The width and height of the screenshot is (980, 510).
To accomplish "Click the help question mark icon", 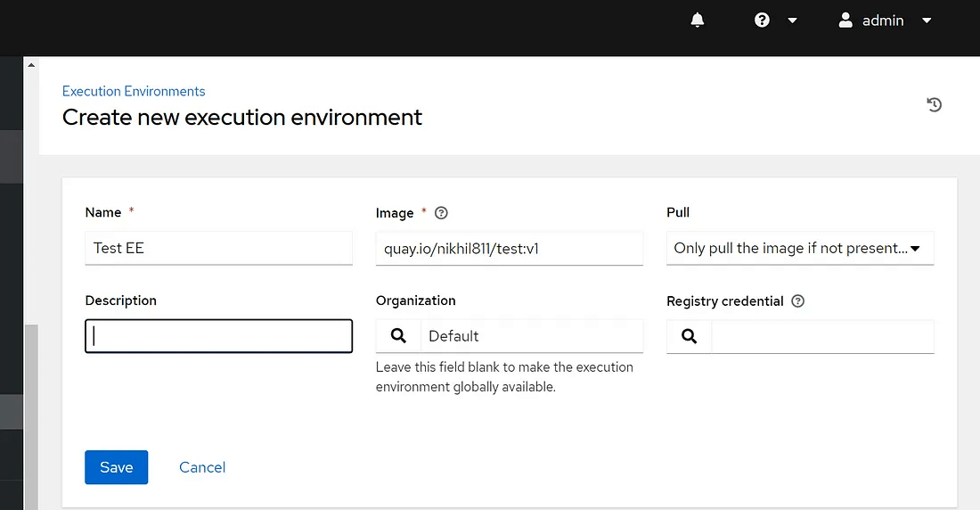I will (x=762, y=21).
